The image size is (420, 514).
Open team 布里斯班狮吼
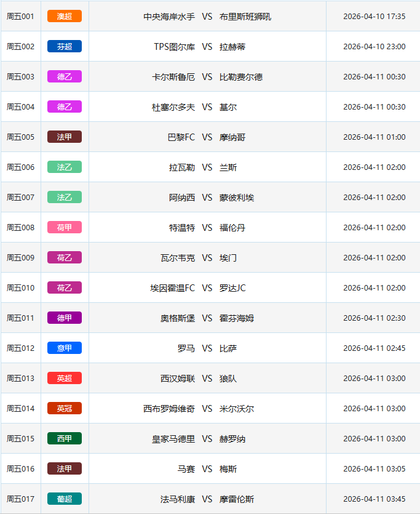pos(245,17)
